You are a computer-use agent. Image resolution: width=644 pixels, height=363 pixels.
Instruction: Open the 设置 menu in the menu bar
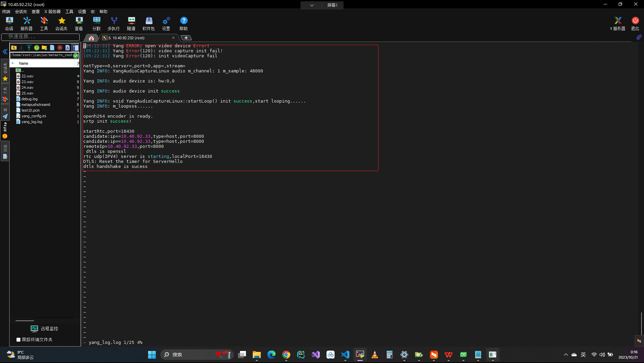pos(82,11)
